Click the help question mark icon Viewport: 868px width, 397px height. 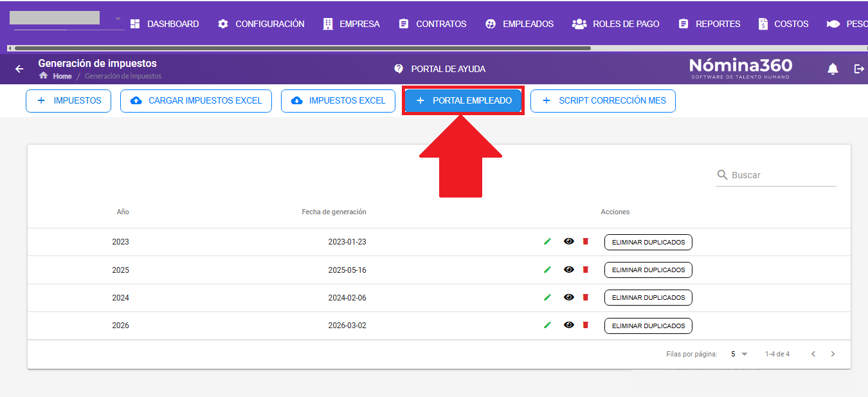click(399, 69)
